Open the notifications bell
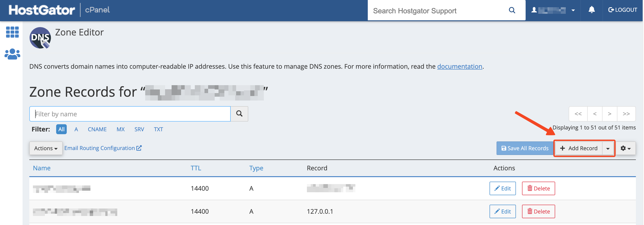Screen dimensions: 644x225 (591, 10)
